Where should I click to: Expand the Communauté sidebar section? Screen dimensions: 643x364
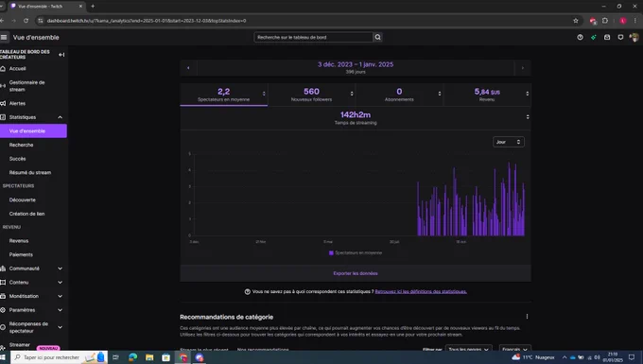61,269
